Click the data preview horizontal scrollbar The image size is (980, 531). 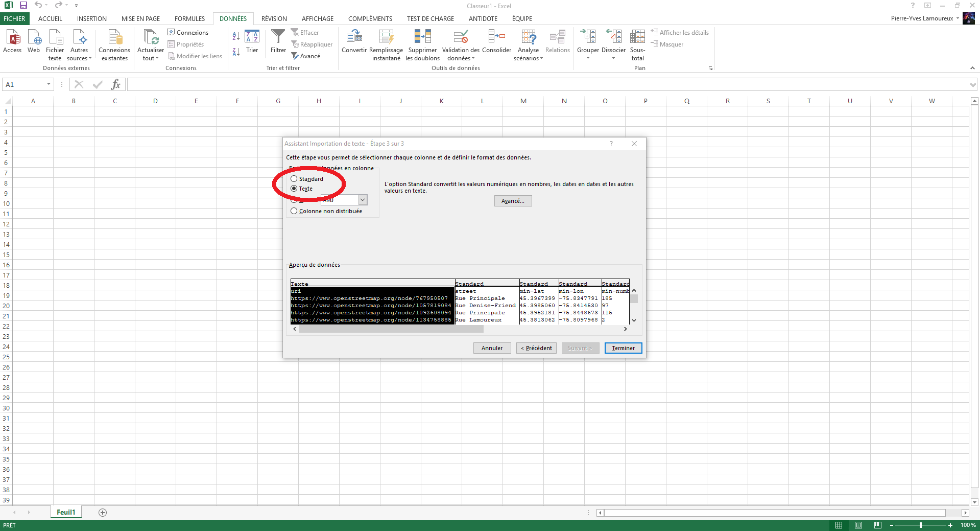click(460, 329)
